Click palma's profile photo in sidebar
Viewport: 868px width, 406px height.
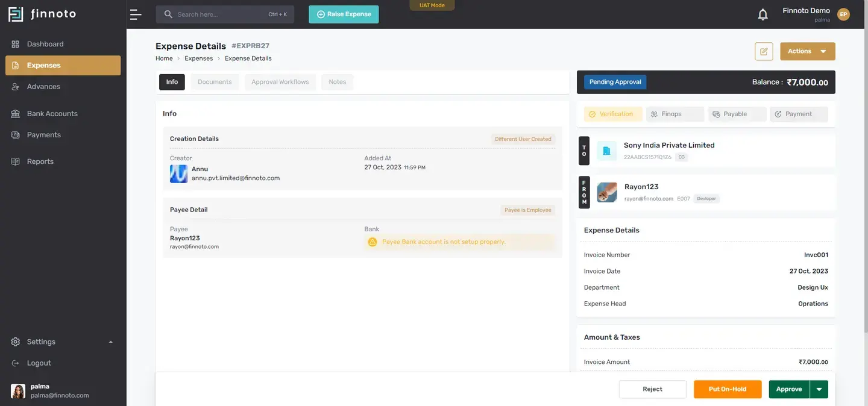pos(18,392)
